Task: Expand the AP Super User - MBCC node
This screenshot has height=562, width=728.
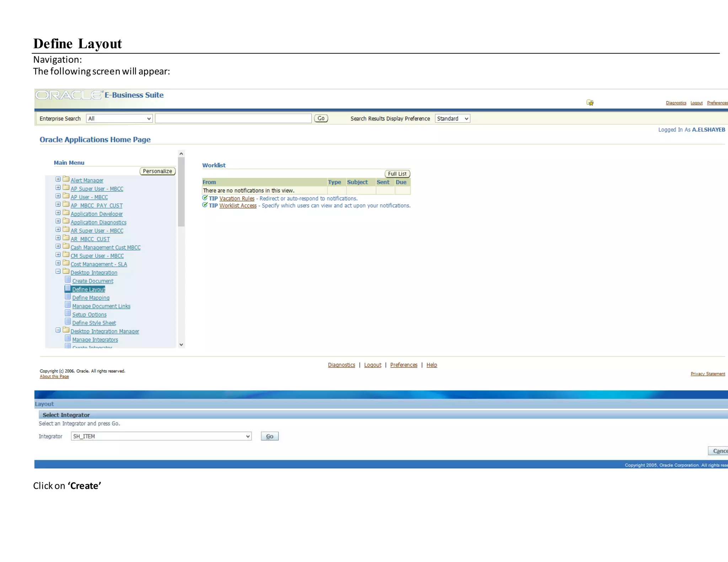Action: point(58,188)
